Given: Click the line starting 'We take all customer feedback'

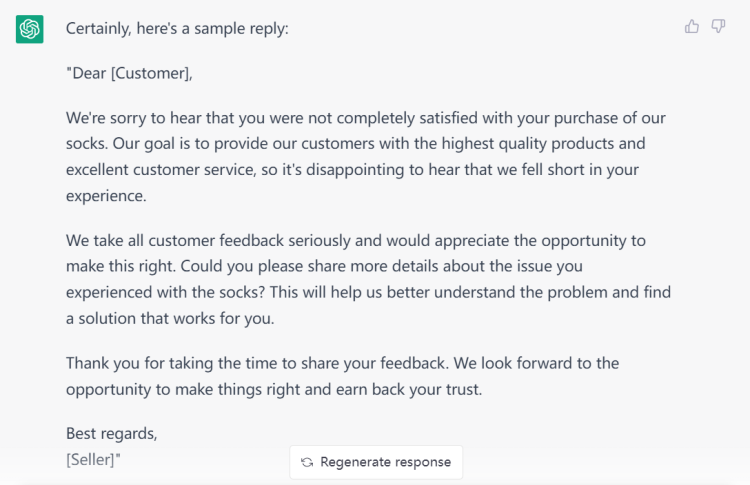Looking at the screenshot, I should click(355, 240).
